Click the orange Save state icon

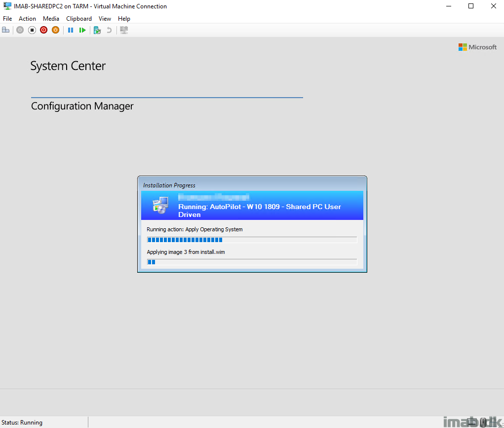[x=56, y=30]
